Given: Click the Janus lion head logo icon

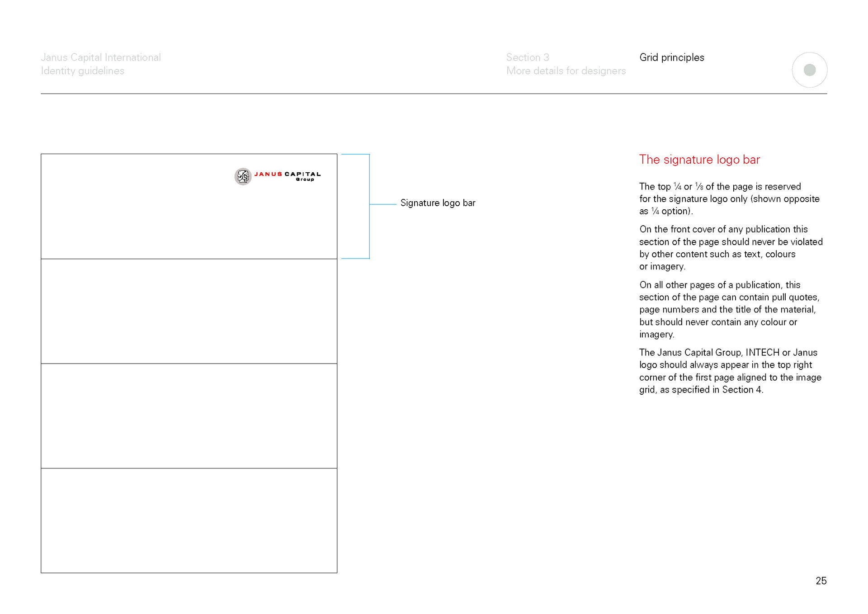Looking at the screenshot, I should click(x=243, y=176).
